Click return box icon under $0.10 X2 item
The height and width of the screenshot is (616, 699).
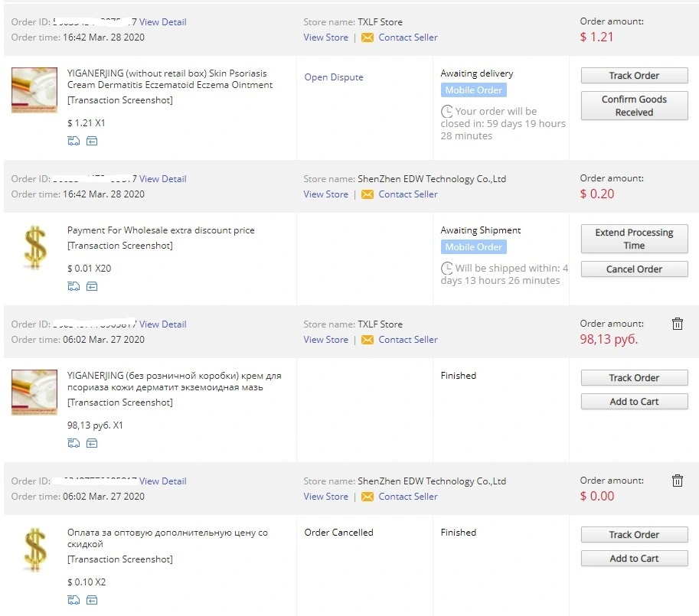click(x=92, y=600)
